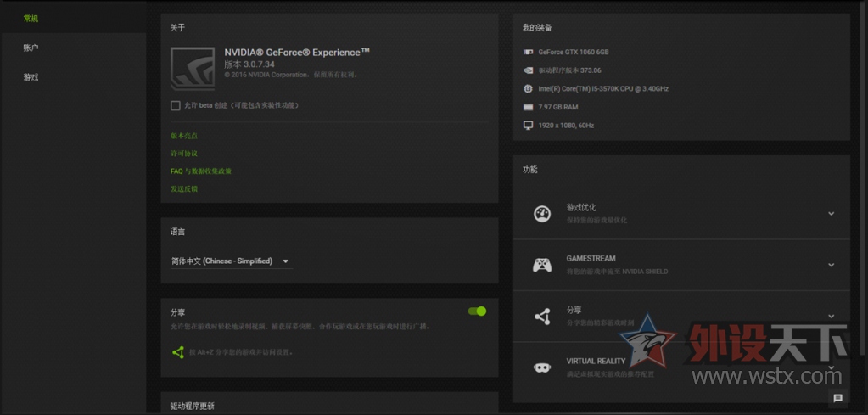868x415 pixels.
Task: Open the feedback chat icon at bottom right
Action: pos(837,398)
